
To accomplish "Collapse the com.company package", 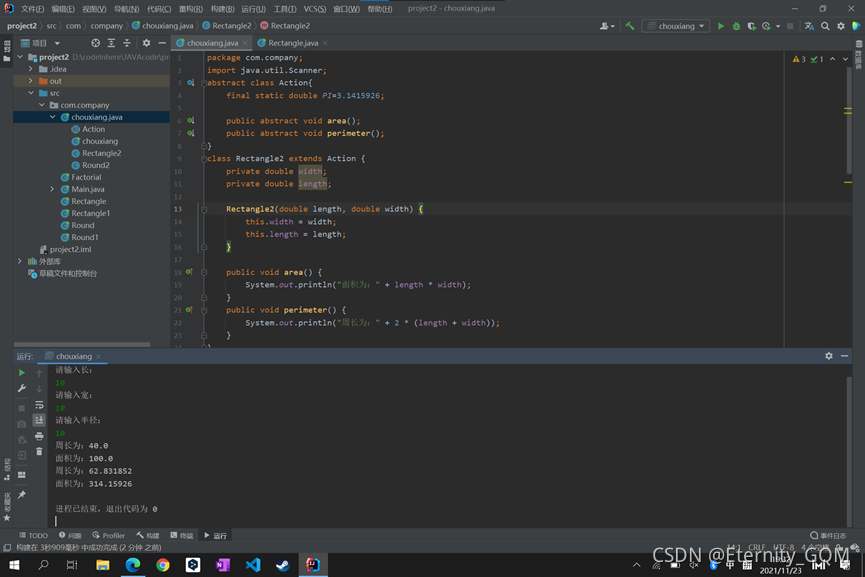I will [42, 105].
